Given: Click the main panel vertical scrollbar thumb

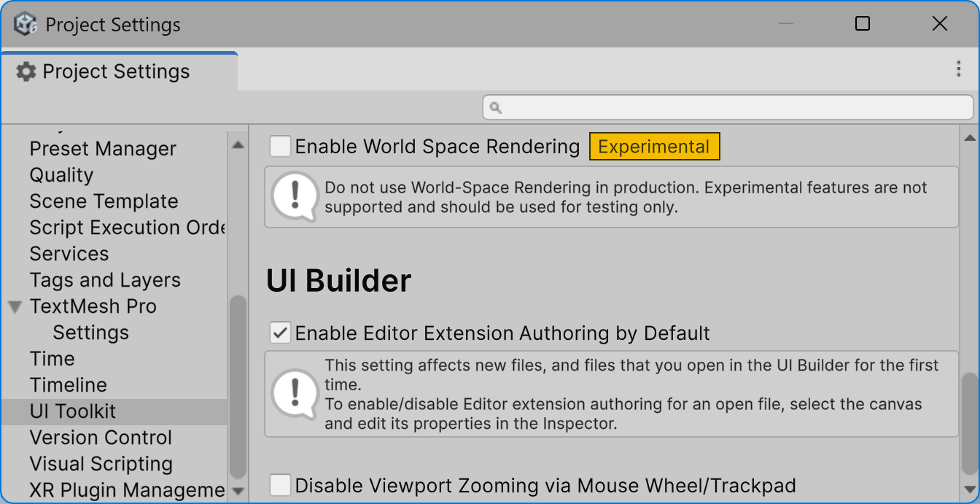Looking at the screenshot, I should coord(969,424).
